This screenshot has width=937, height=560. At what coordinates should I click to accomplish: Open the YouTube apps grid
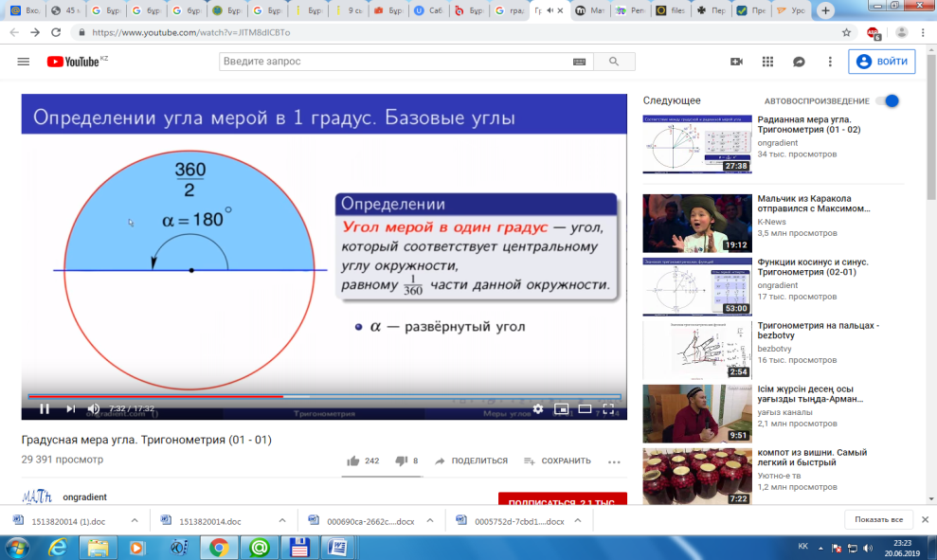click(768, 62)
